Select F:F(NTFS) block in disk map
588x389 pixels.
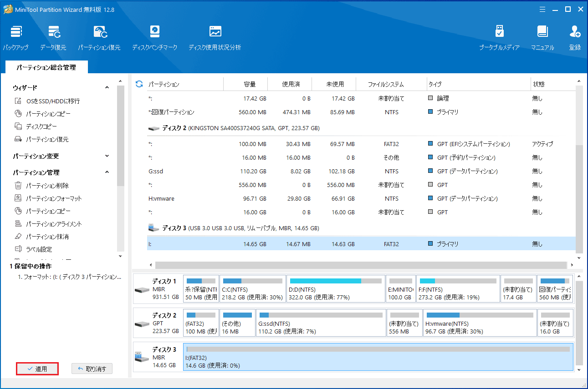[458, 289]
